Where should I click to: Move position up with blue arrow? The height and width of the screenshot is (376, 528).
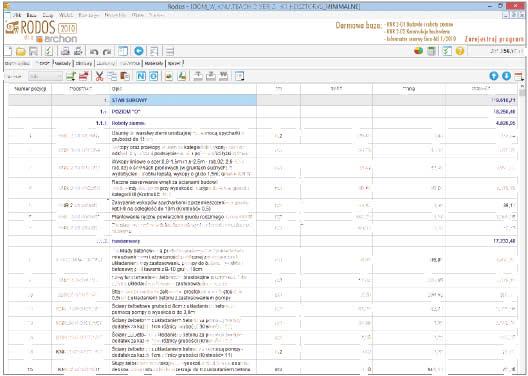(x=494, y=76)
